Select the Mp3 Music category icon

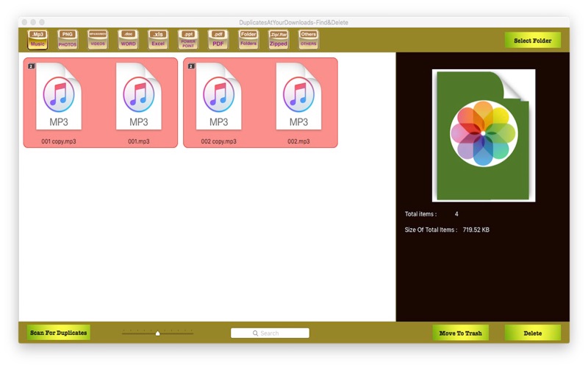click(37, 40)
